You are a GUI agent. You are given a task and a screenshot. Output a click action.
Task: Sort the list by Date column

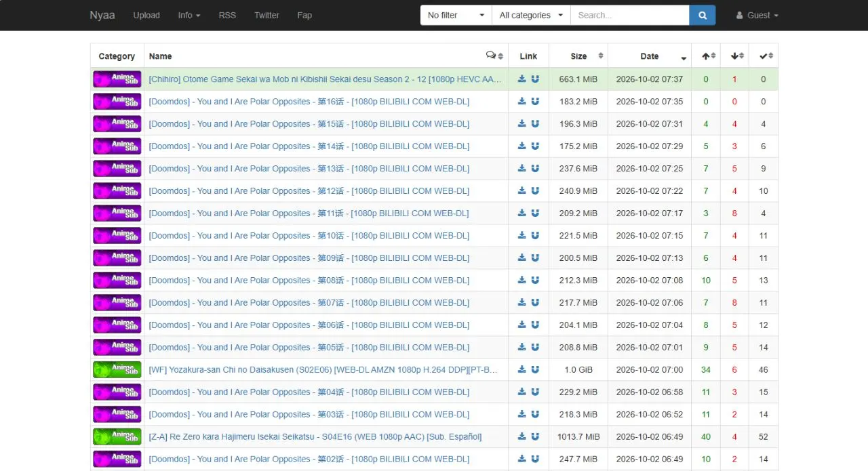click(650, 56)
